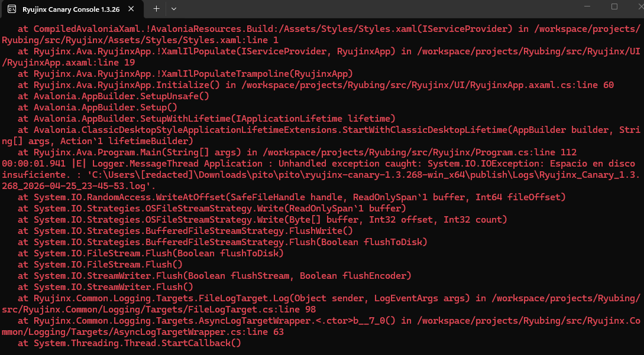Click the 'at System.IO.FileStream.Flush()' line
The height and width of the screenshot is (355, 644).
coord(100,264)
